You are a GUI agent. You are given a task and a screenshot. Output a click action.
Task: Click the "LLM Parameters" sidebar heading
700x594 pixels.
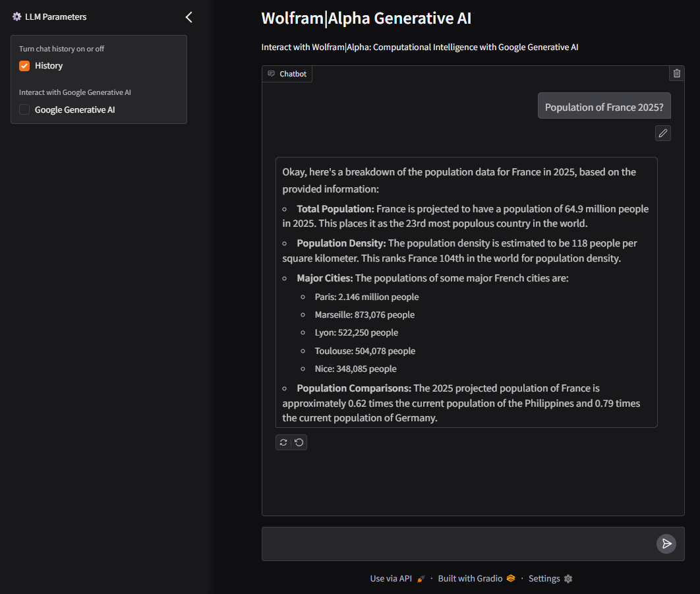55,16
